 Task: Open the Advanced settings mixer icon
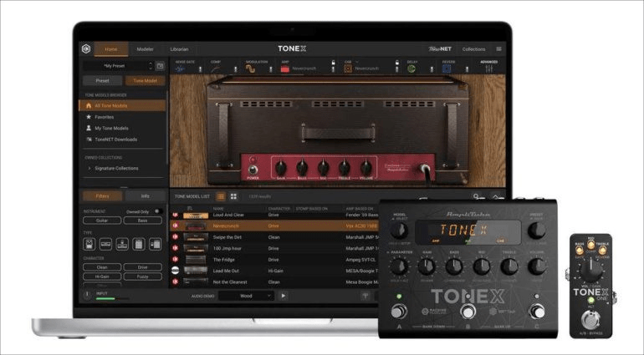(x=488, y=68)
